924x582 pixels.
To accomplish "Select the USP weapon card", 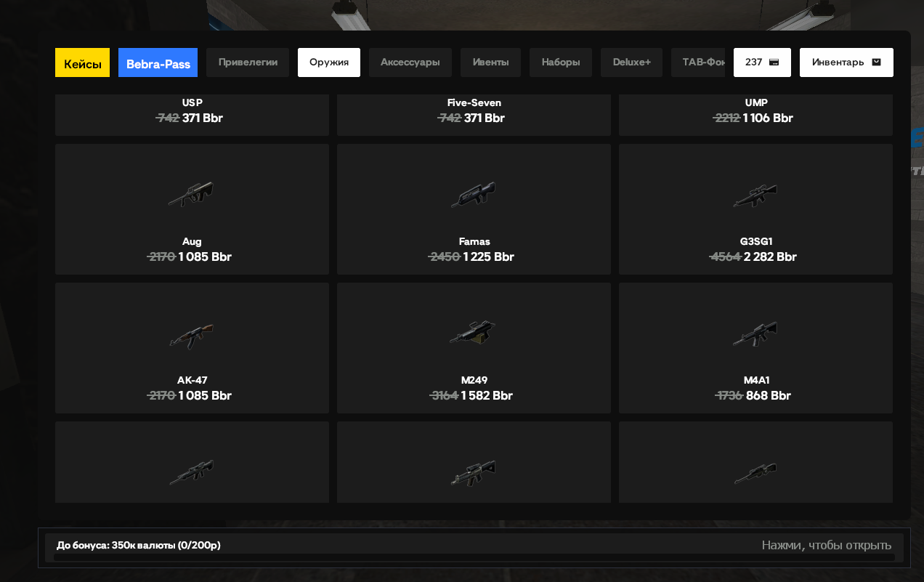I will (x=192, y=115).
